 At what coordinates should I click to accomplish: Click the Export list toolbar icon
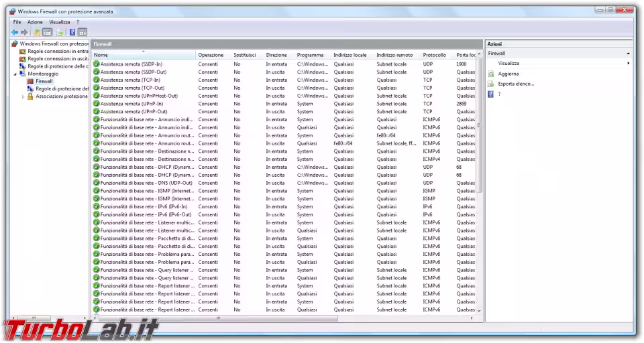pos(60,31)
